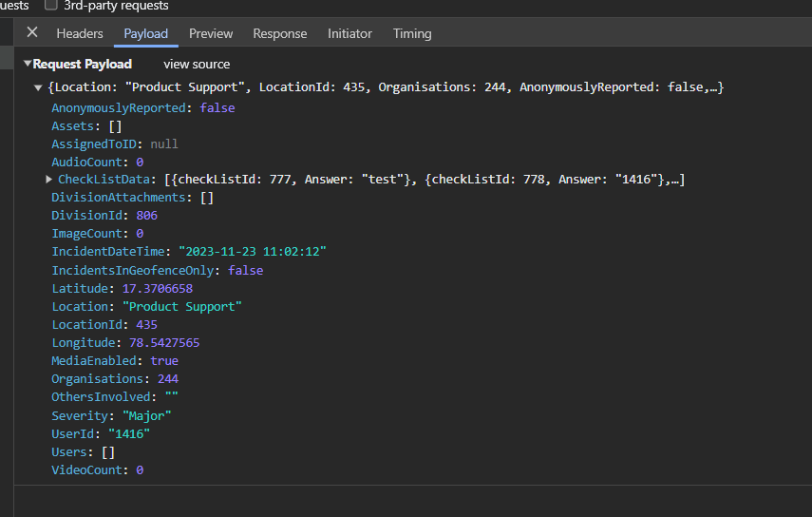Screen dimensions: 812x517
Task: Expand the CheckListData array
Action: (x=49, y=180)
